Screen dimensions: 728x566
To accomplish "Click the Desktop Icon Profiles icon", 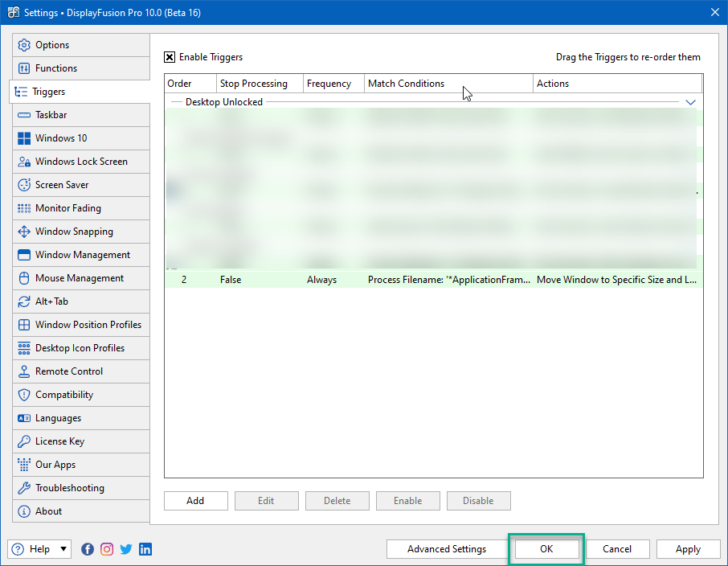I will [23, 348].
